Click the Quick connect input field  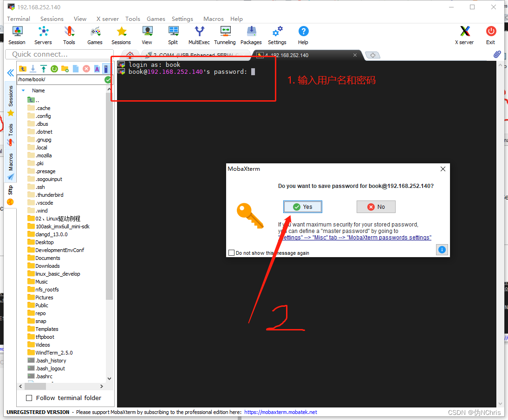click(59, 54)
